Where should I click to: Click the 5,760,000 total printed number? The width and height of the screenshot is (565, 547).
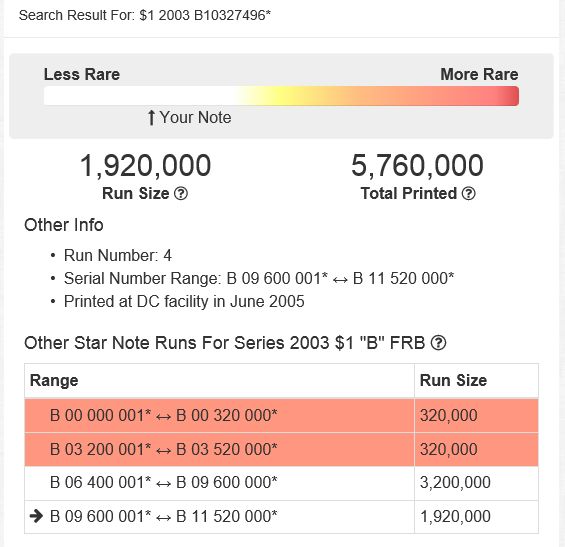coord(417,165)
